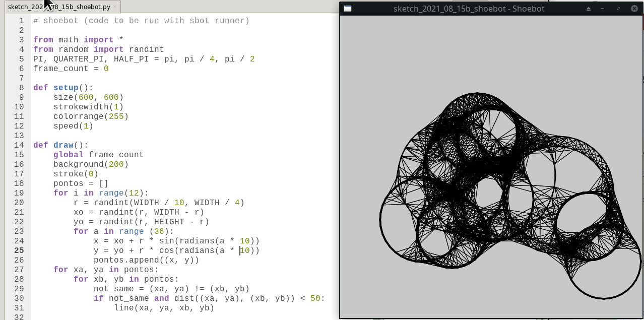Click the 'pontos.append((x, y))' line
Image resolution: width=644 pixels, height=320 pixels.
146,260
